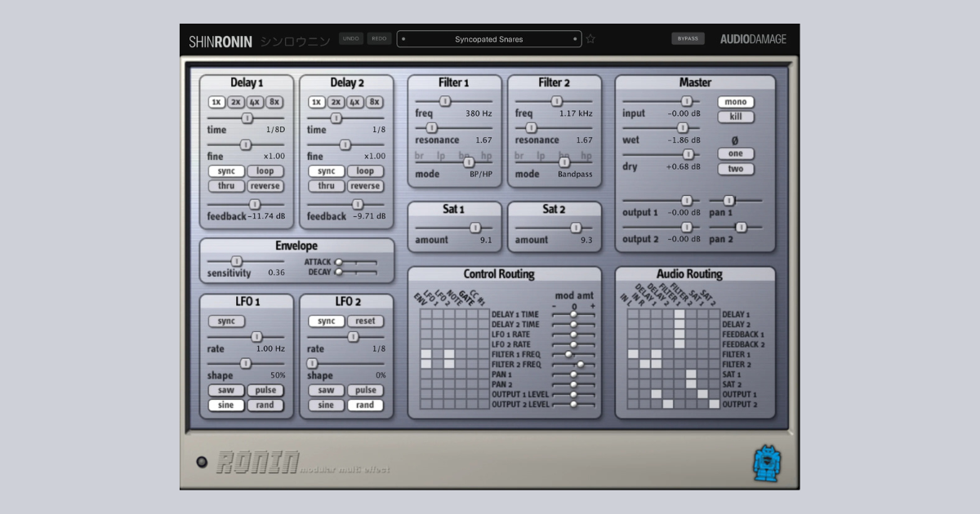Click the kill button in Master

[x=736, y=117]
